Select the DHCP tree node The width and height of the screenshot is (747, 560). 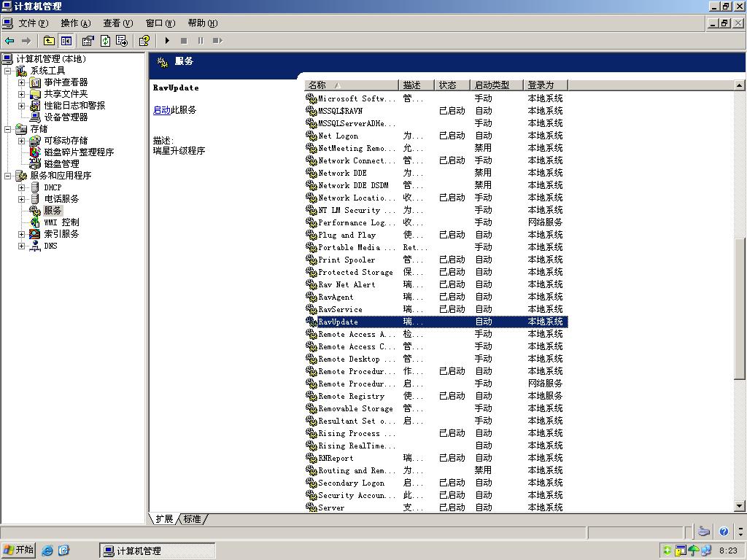53,187
